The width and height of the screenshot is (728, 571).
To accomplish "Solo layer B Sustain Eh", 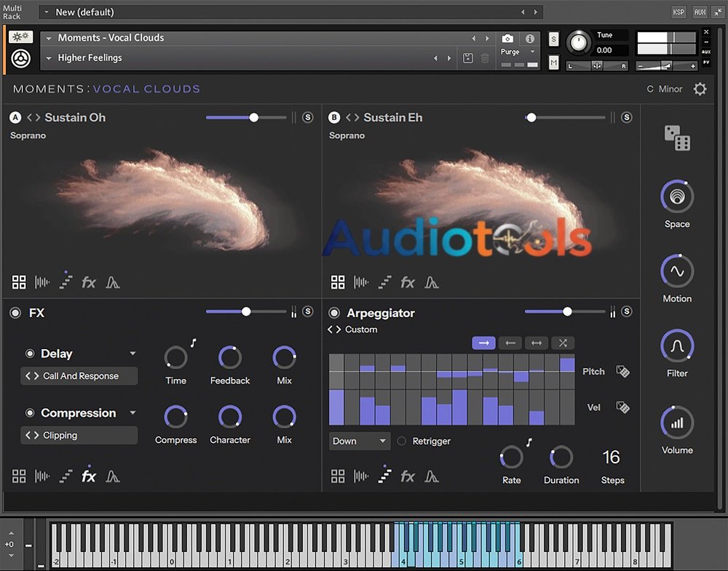I will (x=627, y=117).
